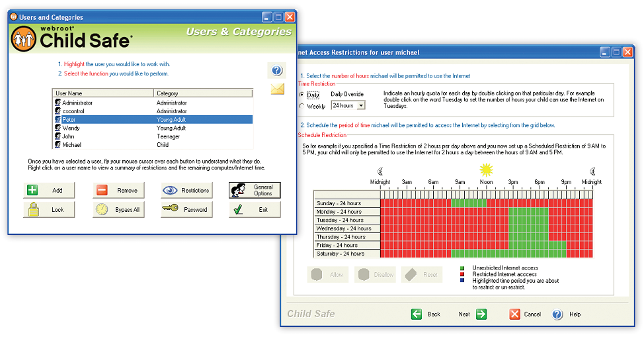Viewport: 644px width, 337px height.
Task: Select the Daily time restriction radio
Action: point(302,94)
